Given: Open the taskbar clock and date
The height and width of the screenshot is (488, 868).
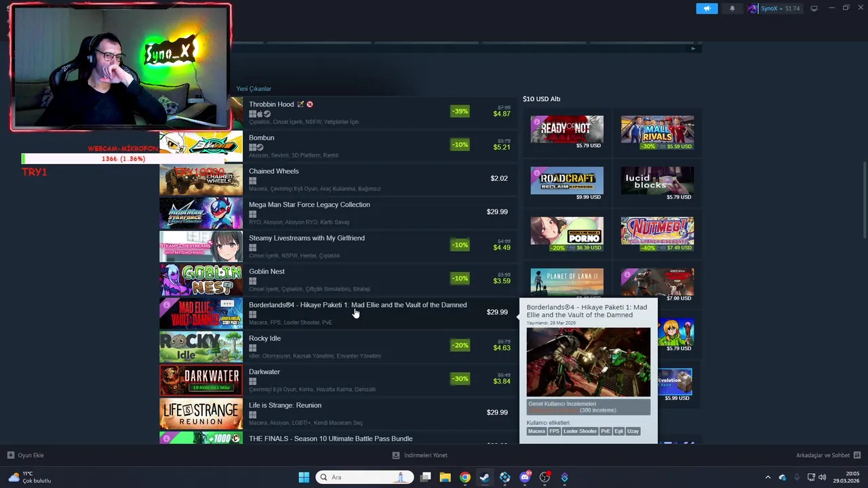Looking at the screenshot, I should click(846, 477).
